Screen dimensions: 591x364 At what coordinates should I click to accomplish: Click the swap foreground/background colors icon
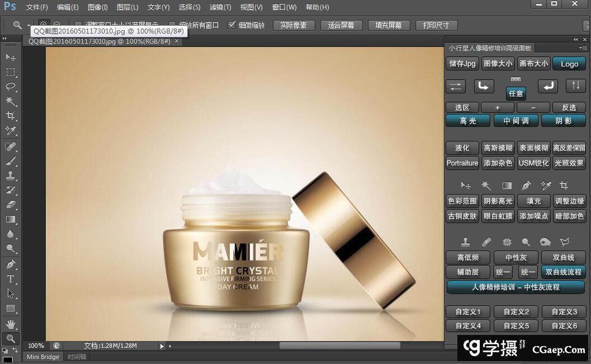click(15, 351)
